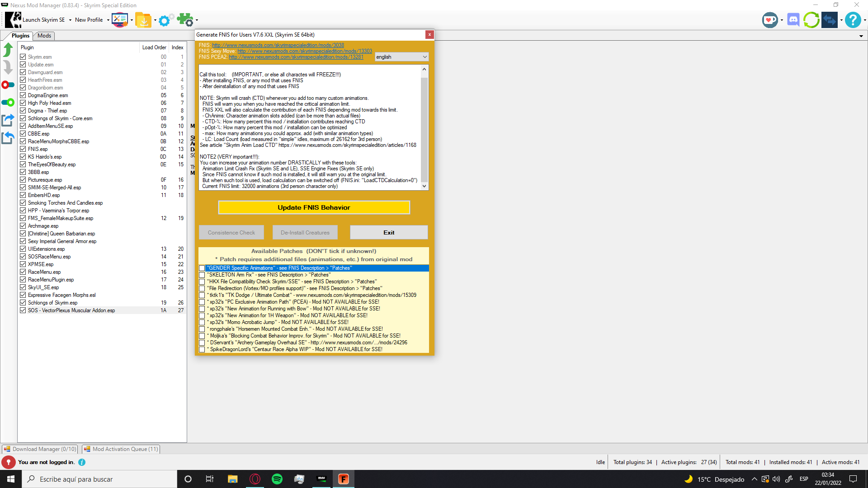Expand the New Profile dropdown arrow

point(108,20)
